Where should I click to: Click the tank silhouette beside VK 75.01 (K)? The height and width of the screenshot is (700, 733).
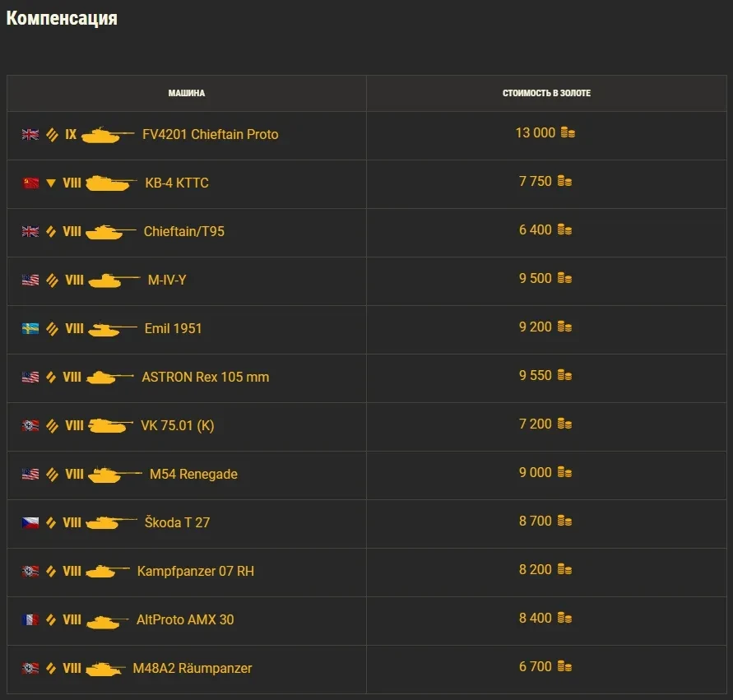pyautogui.click(x=110, y=425)
